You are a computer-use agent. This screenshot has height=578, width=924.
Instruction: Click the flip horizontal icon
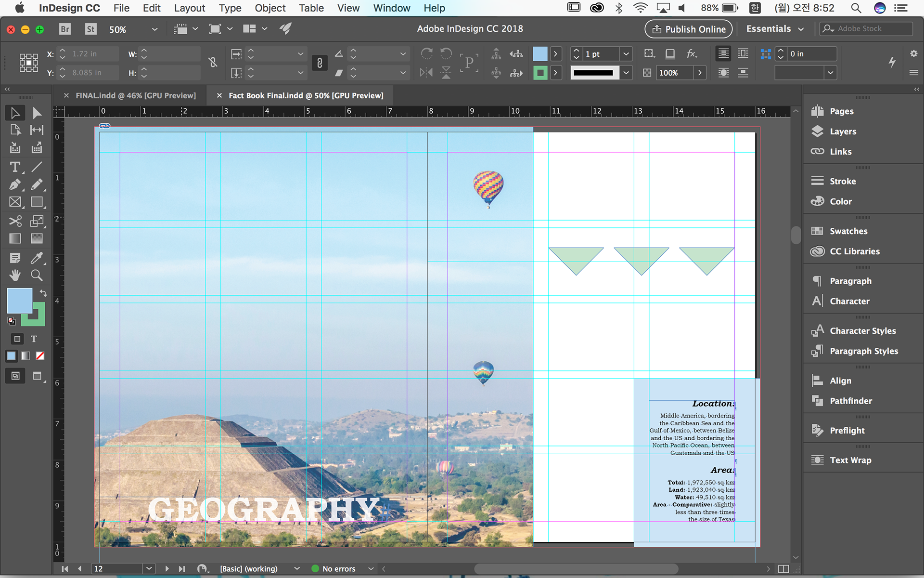[x=426, y=73]
